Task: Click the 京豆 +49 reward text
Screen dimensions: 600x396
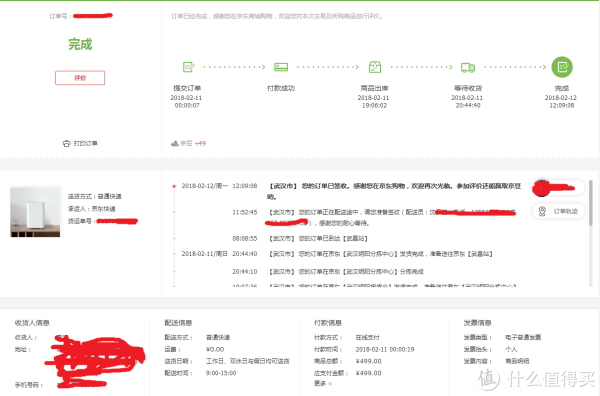Action: pos(193,143)
